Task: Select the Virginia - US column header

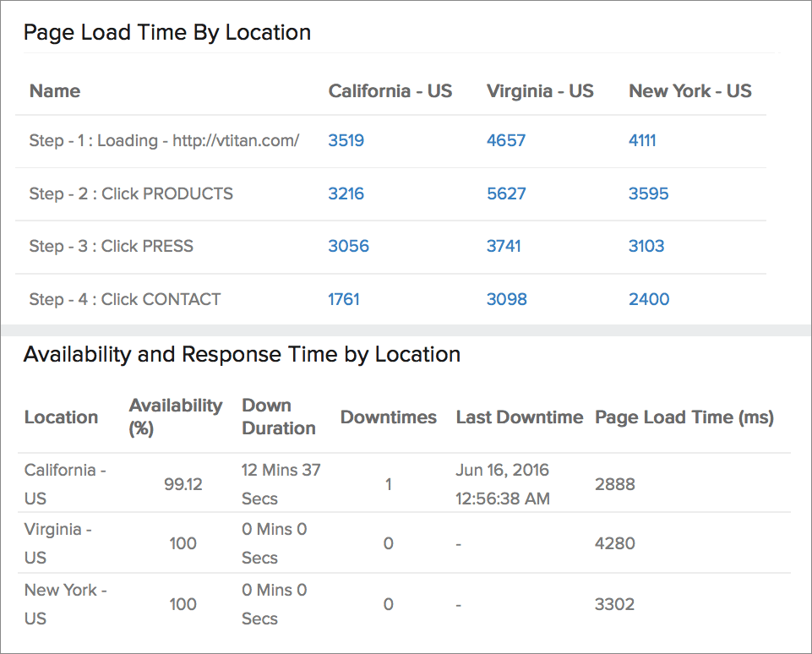Action: point(540,91)
